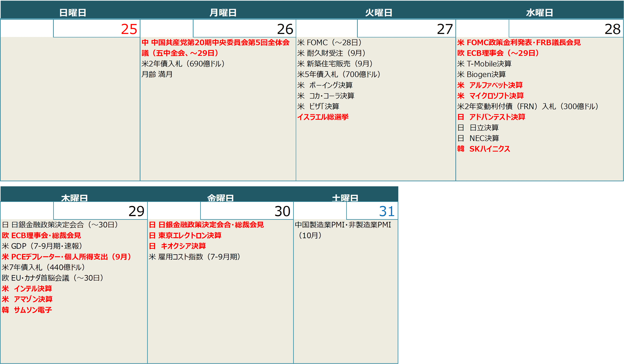Select the 米 FOMC（～28日） entry

tap(330, 43)
